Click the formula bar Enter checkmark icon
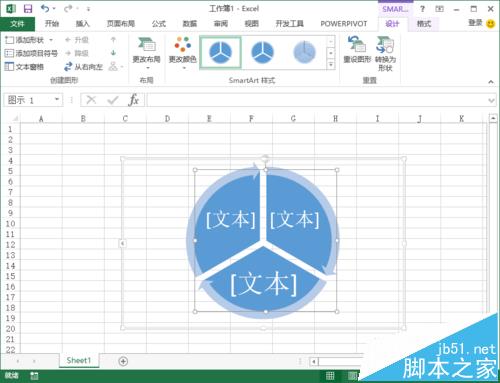The height and width of the screenshot is (383, 500). point(113,100)
